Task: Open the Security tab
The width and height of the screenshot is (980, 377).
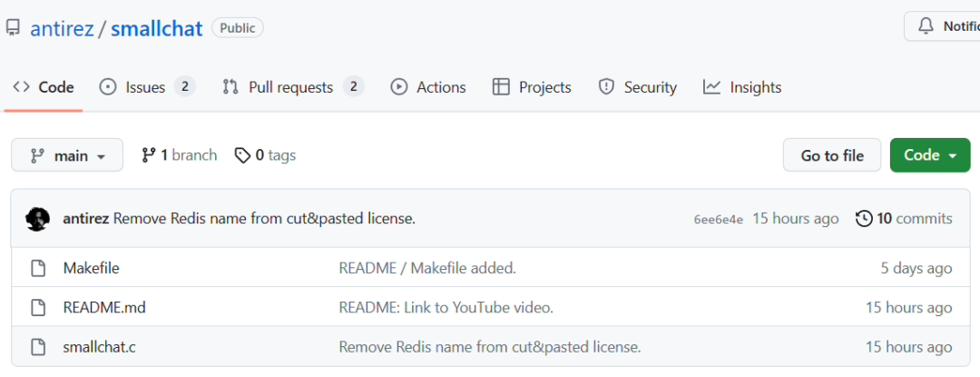Action: (x=638, y=87)
